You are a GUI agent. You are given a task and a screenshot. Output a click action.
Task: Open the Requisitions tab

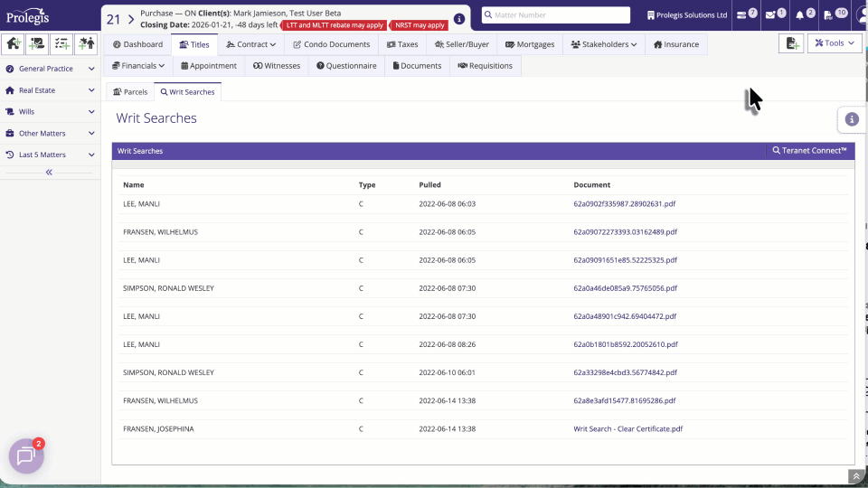(x=485, y=66)
